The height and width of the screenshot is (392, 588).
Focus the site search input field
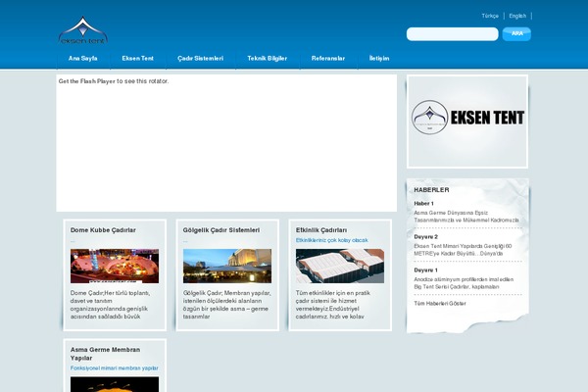pyautogui.click(x=452, y=34)
